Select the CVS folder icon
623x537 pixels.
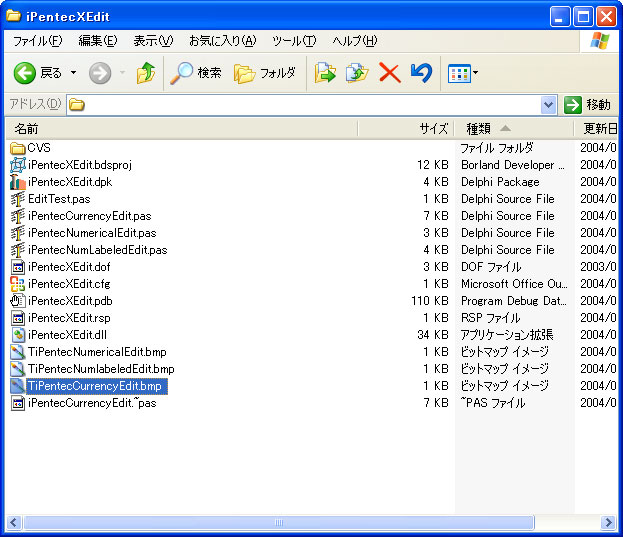18,148
